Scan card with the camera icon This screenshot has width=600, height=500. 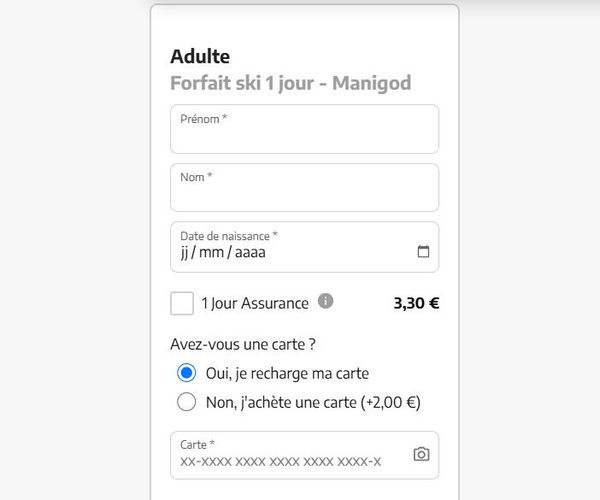coord(421,454)
